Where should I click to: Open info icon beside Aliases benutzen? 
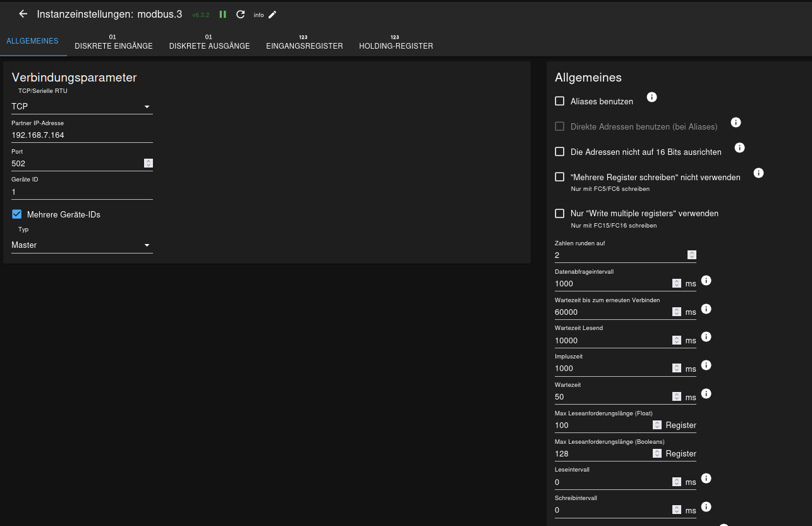pyautogui.click(x=652, y=97)
